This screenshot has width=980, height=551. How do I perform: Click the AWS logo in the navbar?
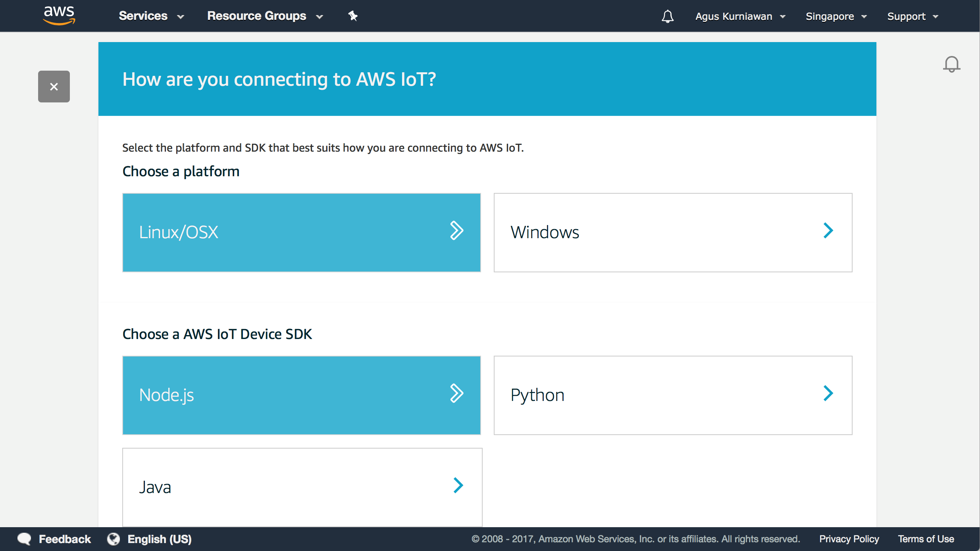coord(59,15)
